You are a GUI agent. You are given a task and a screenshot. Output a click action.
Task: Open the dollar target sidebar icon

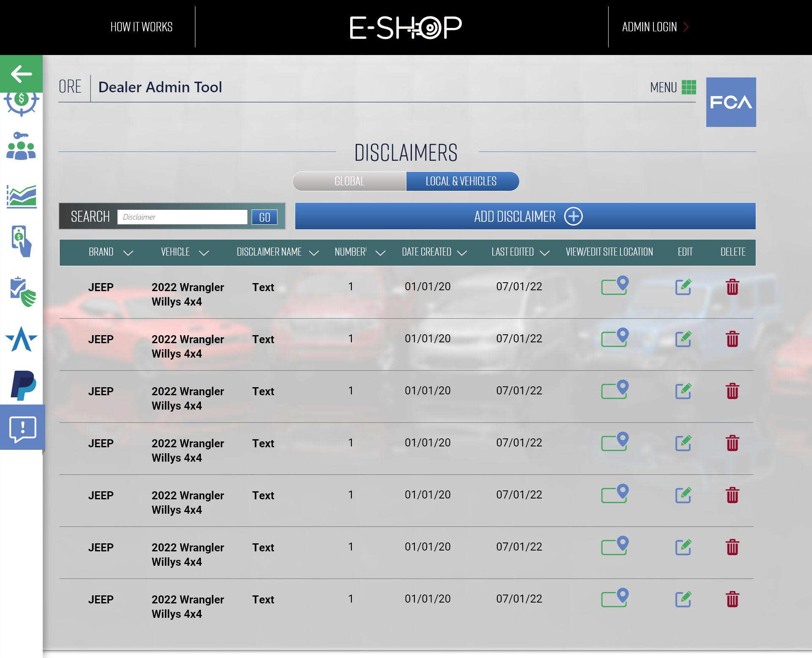coord(21,104)
